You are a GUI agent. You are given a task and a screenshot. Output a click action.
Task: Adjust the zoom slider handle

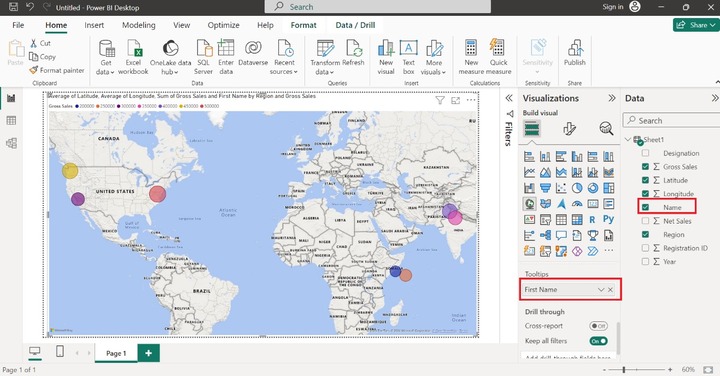[624, 370]
